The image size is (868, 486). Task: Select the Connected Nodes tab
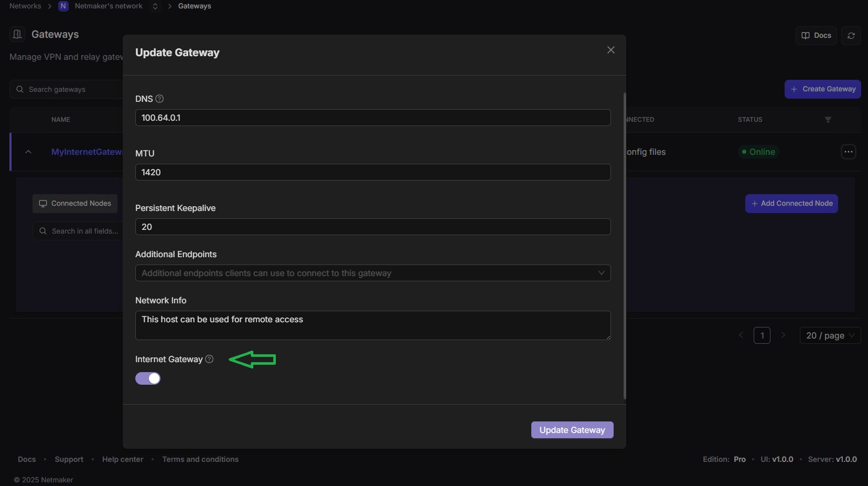coord(75,204)
